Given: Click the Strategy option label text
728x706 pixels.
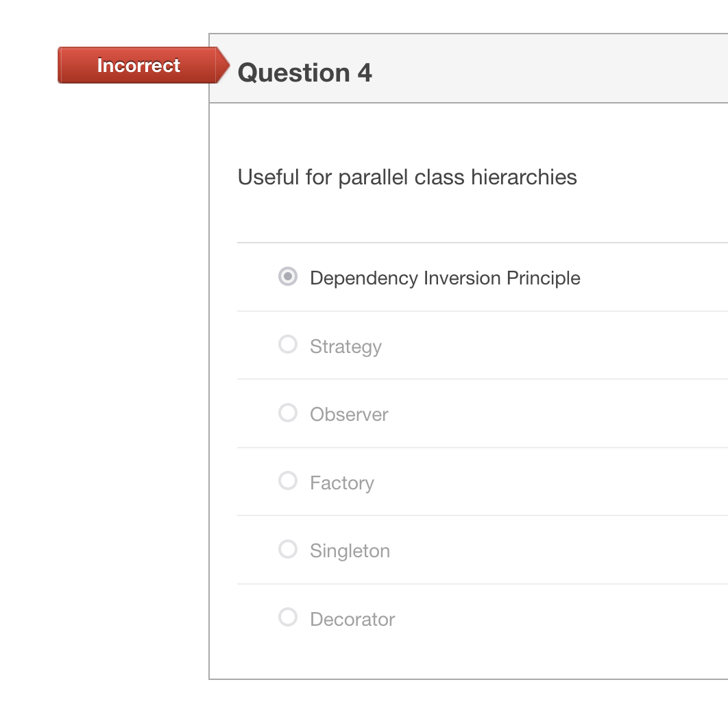Looking at the screenshot, I should [x=345, y=346].
